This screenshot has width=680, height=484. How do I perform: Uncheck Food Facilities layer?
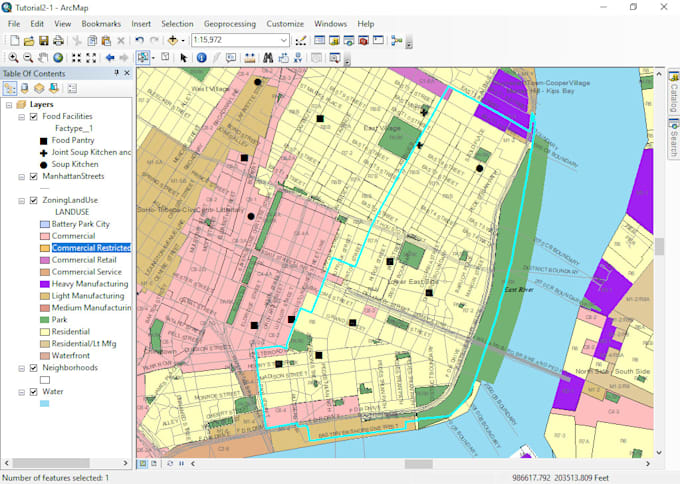pyautogui.click(x=33, y=117)
